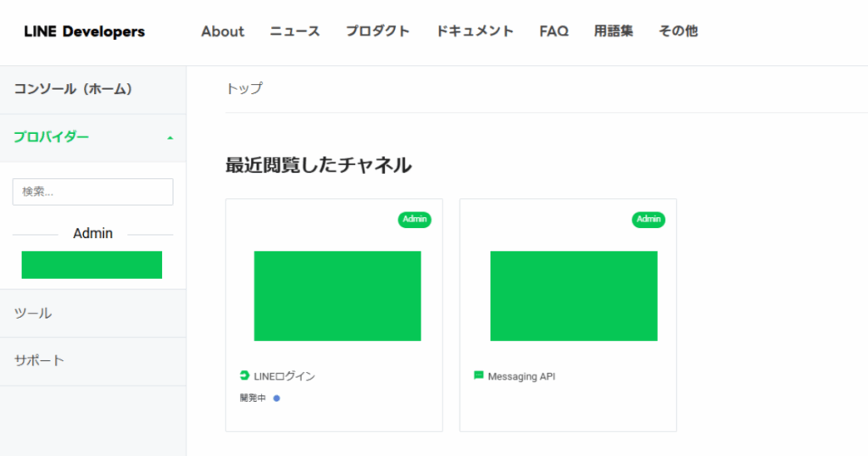
Task: Open the 用語集 menu item
Action: pyautogui.click(x=614, y=31)
